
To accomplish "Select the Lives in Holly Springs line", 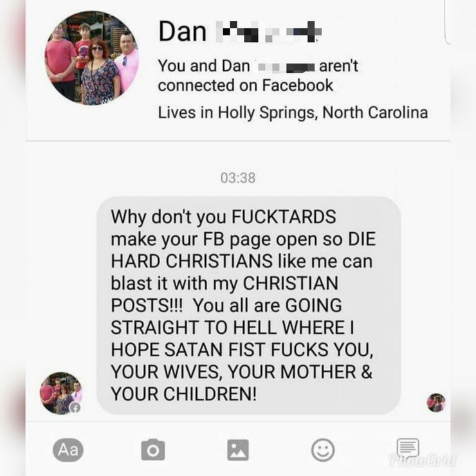I will pos(293,113).
